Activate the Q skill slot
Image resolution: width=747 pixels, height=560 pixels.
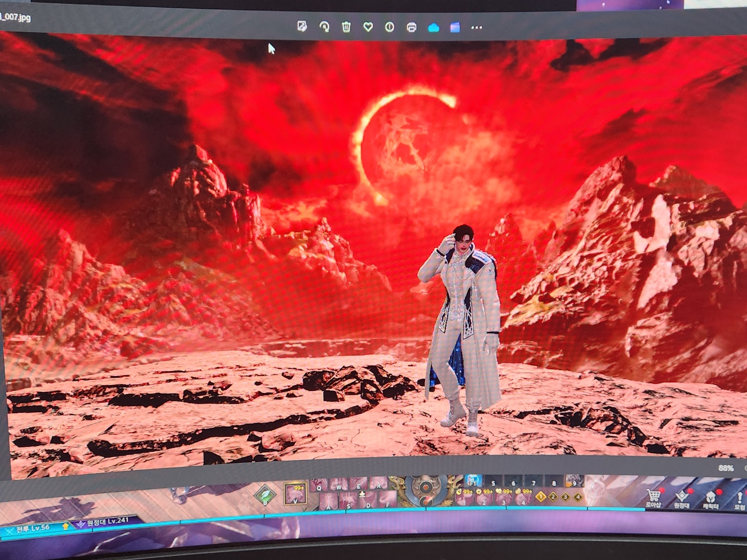click(319, 484)
